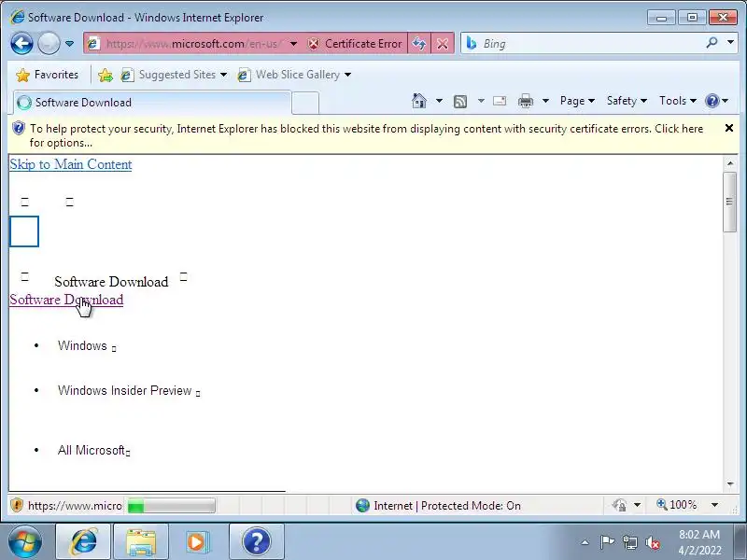Image resolution: width=747 pixels, height=560 pixels.
Task: Click the magnifier search icon
Action: tap(712, 43)
